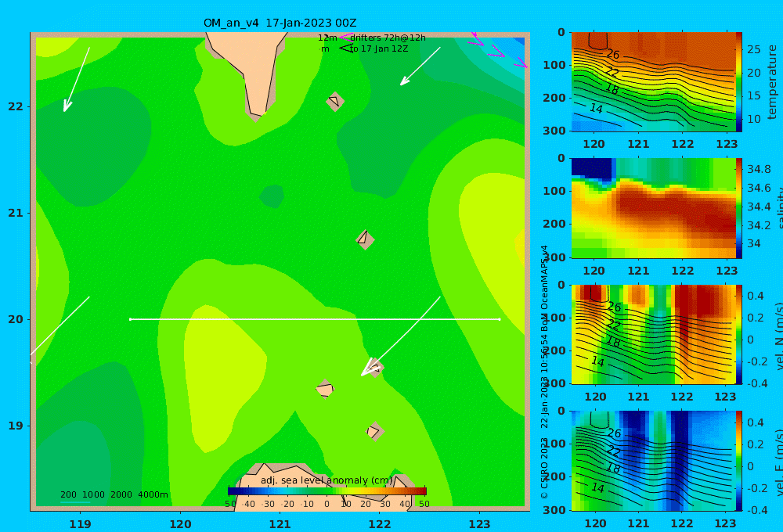Open the temperature depth section panel

click(x=653, y=82)
